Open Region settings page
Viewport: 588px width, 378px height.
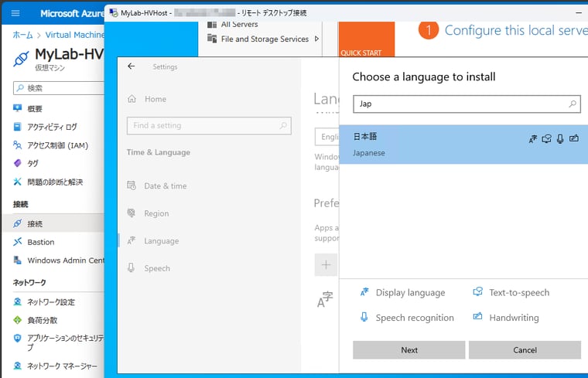coord(156,213)
